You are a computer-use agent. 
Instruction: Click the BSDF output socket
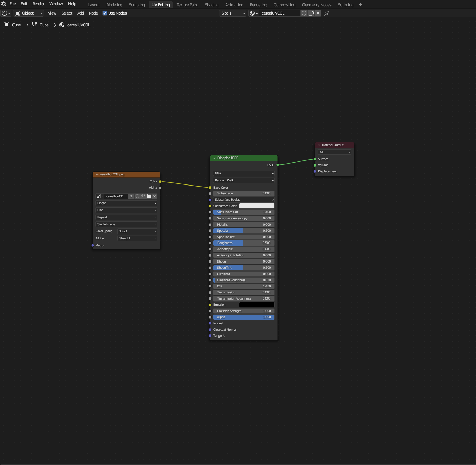(277, 165)
